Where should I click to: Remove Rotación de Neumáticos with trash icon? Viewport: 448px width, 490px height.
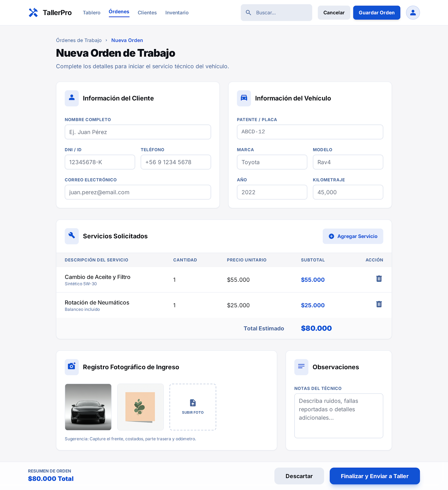pos(379,304)
